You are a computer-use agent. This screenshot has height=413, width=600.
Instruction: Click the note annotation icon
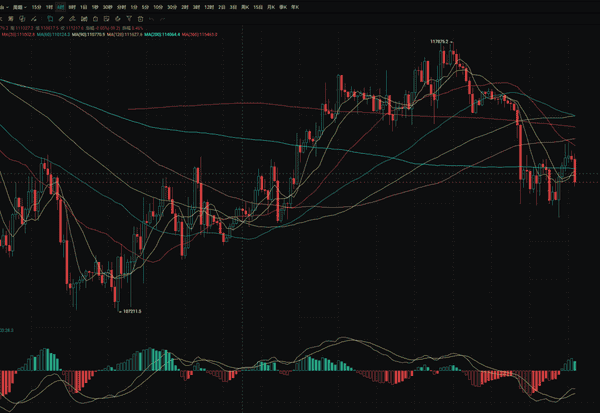coord(106,18)
